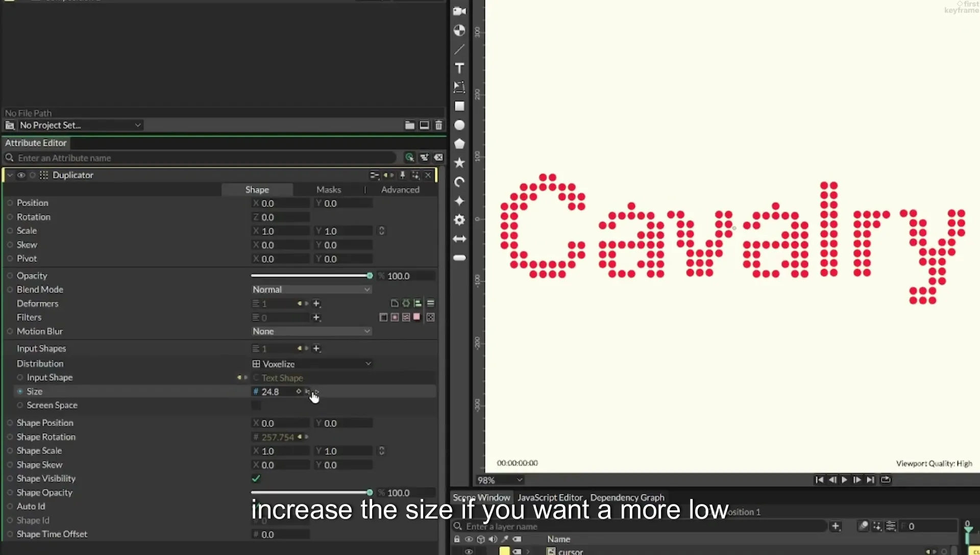Pin the Duplicator attribute panel
980x555 pixels.
coord(402,175)
